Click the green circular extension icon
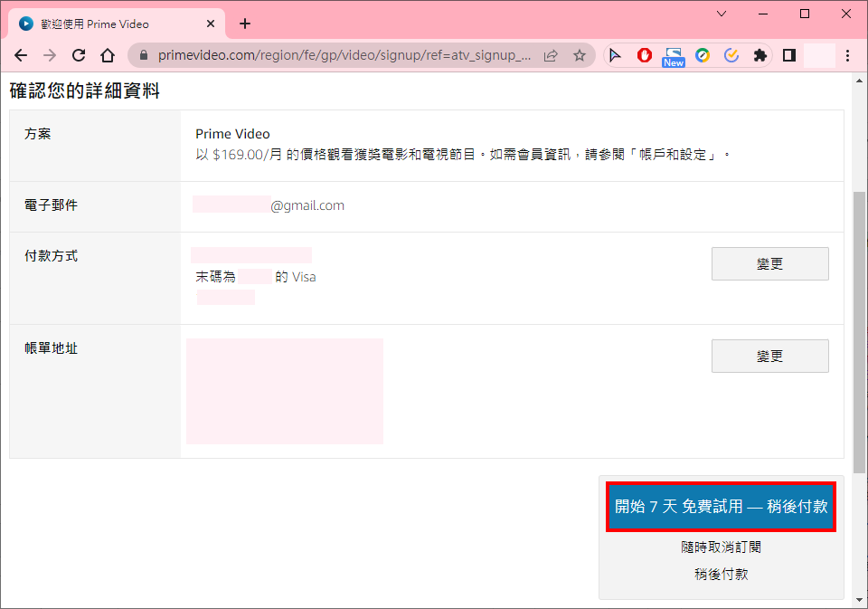868x609 pixels. (703, 55)
